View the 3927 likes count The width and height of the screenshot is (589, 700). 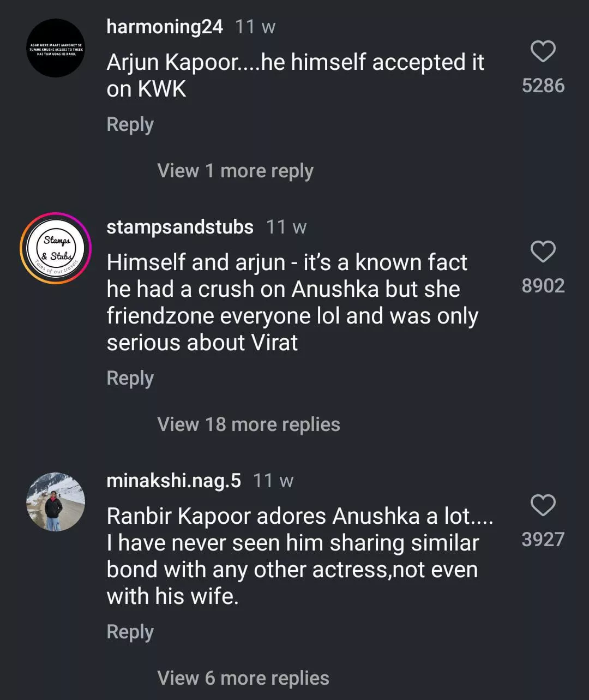(x=543, y=540)
